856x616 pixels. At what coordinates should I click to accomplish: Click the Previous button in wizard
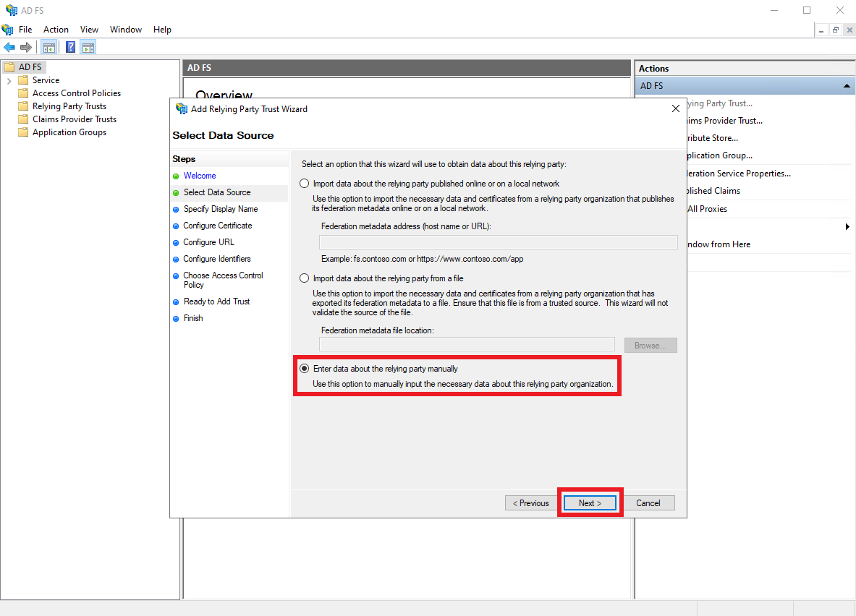click(x=531, y=503)
